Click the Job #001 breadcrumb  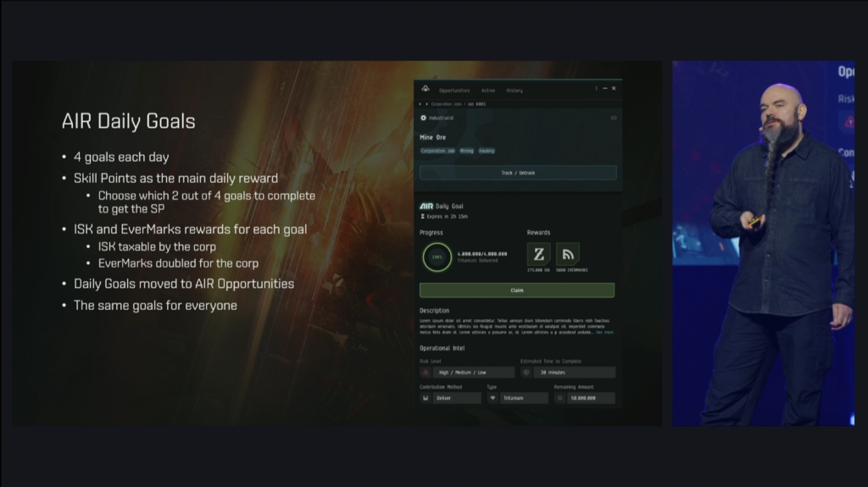click(477, 104)
